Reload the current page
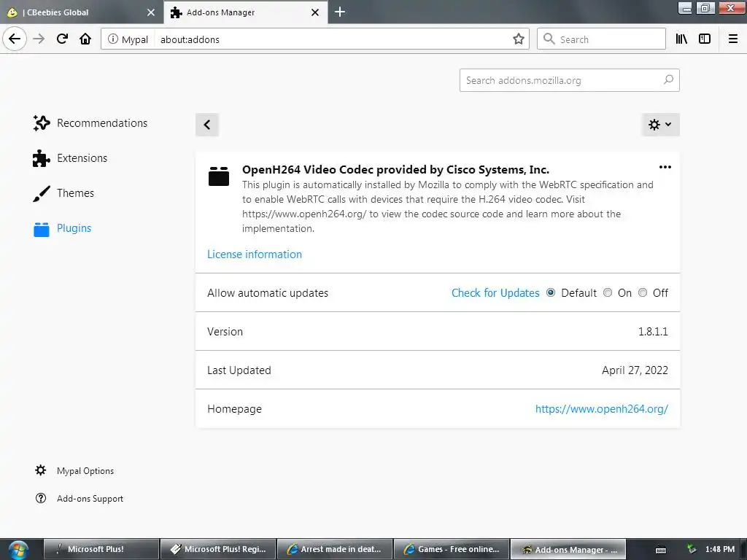 click(63, 39)
